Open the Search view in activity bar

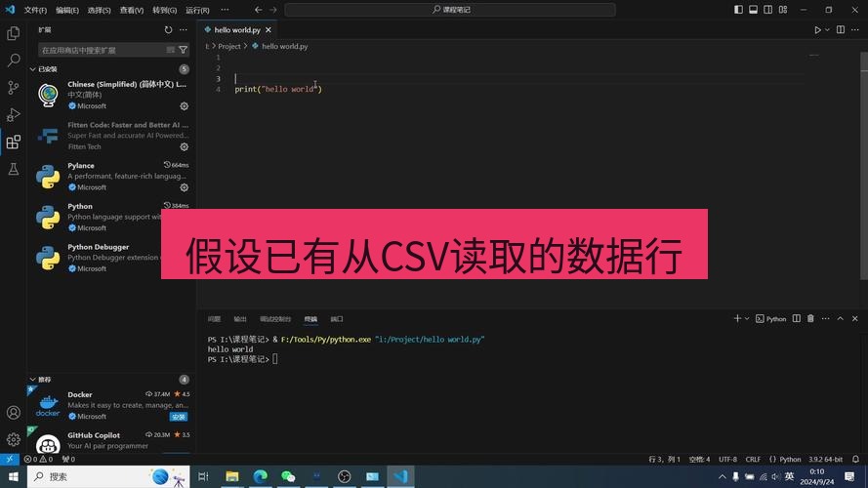14,61
